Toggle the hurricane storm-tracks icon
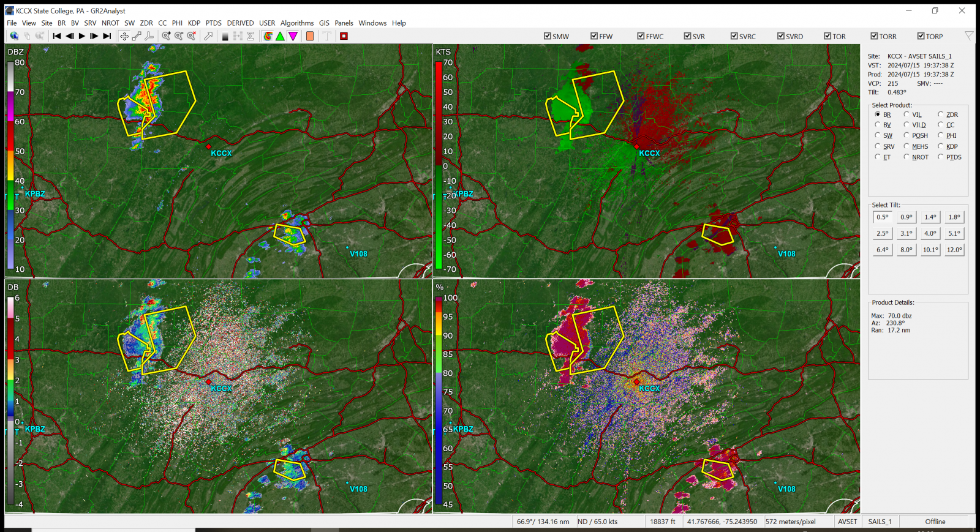980x532 pixels. point(268,36)
